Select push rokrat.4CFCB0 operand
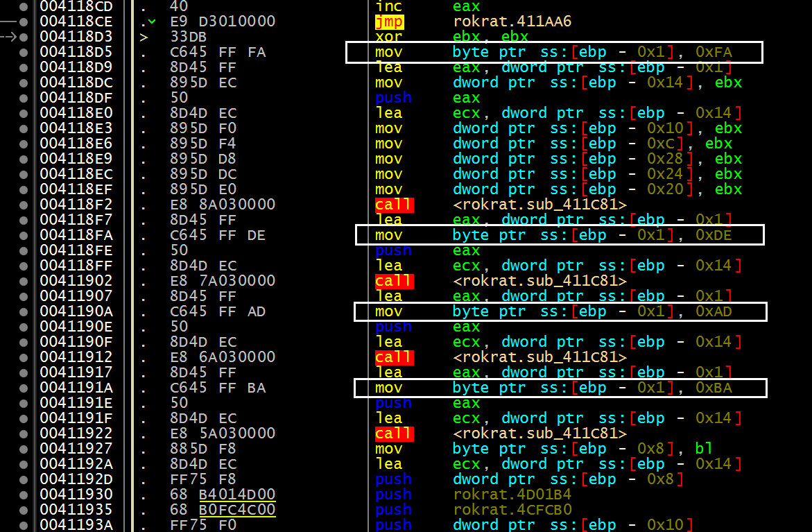The image size is (812, 532). coord(512,510)
